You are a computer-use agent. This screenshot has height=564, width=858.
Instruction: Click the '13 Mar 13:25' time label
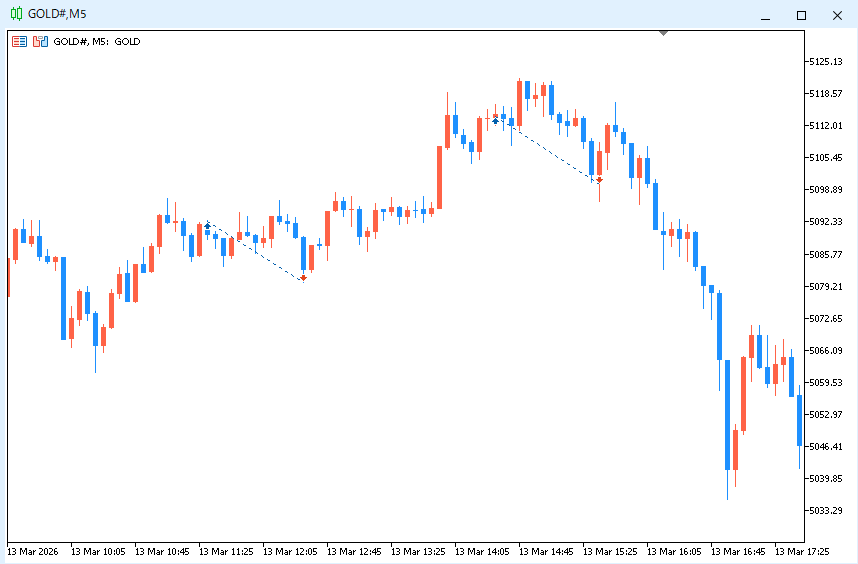419,551
